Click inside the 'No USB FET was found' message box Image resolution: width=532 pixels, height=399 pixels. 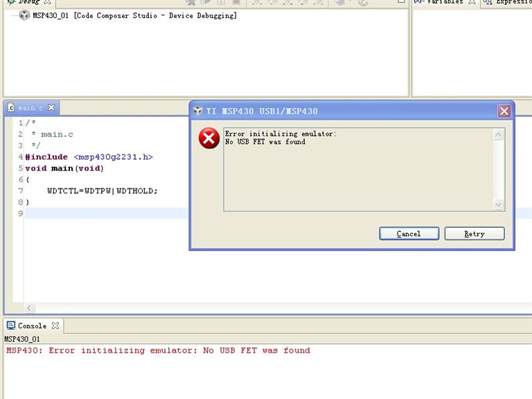tap(358, 170)
